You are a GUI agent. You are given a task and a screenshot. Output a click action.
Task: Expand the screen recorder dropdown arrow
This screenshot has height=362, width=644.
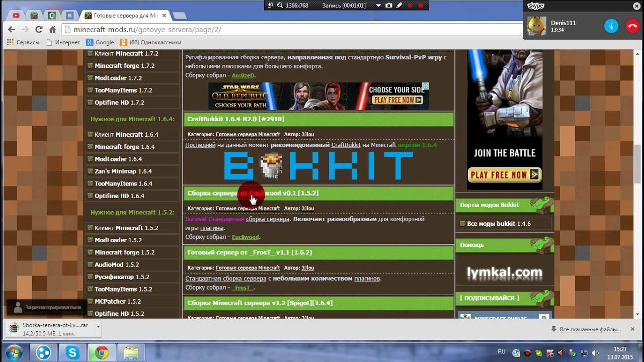coord(378,5)
